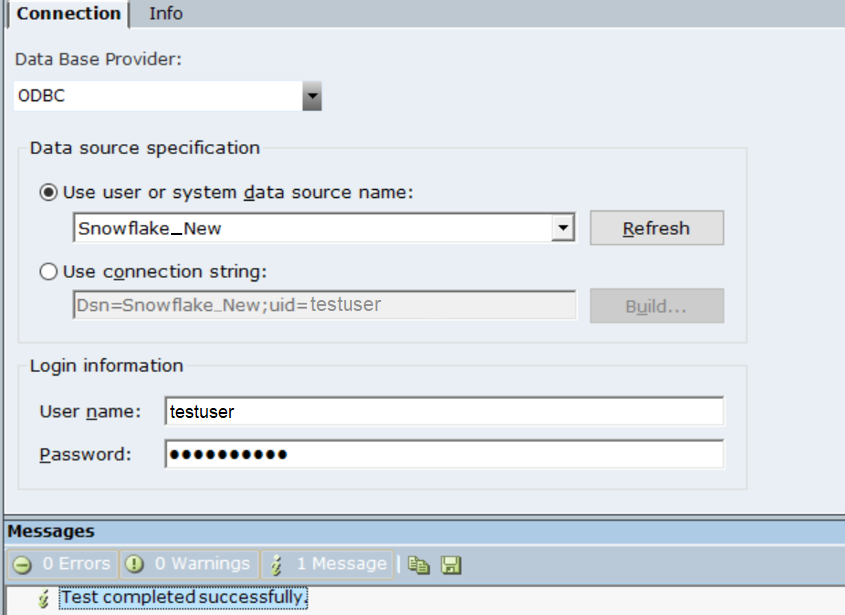
Task: Click into the User name field
Action: pos(443,411)
